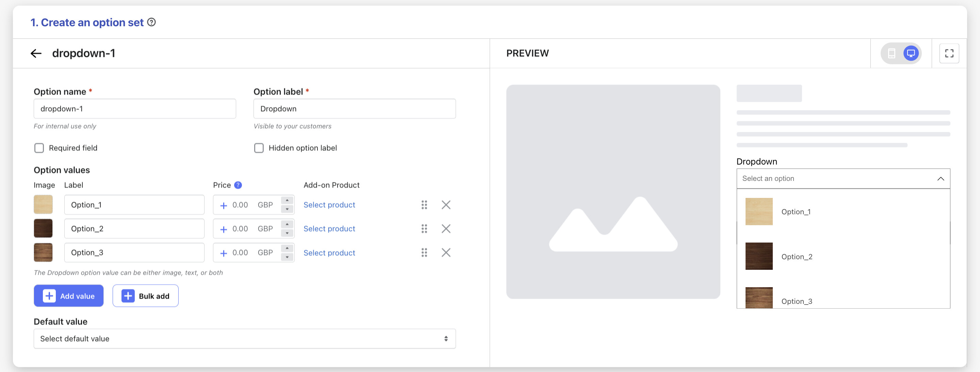
Task: Delete the Option_1 row with X icon
Action: click(446, 205)
